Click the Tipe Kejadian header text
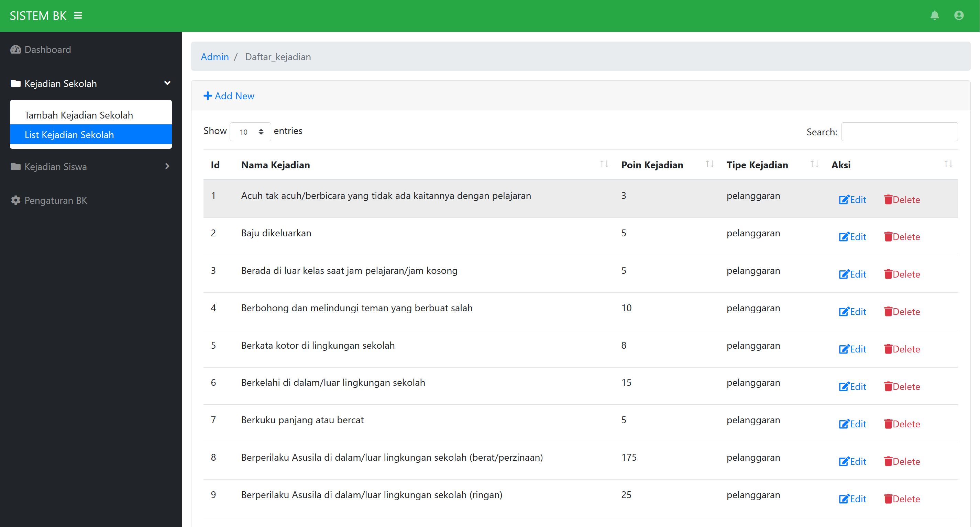 tap(757, 165)
